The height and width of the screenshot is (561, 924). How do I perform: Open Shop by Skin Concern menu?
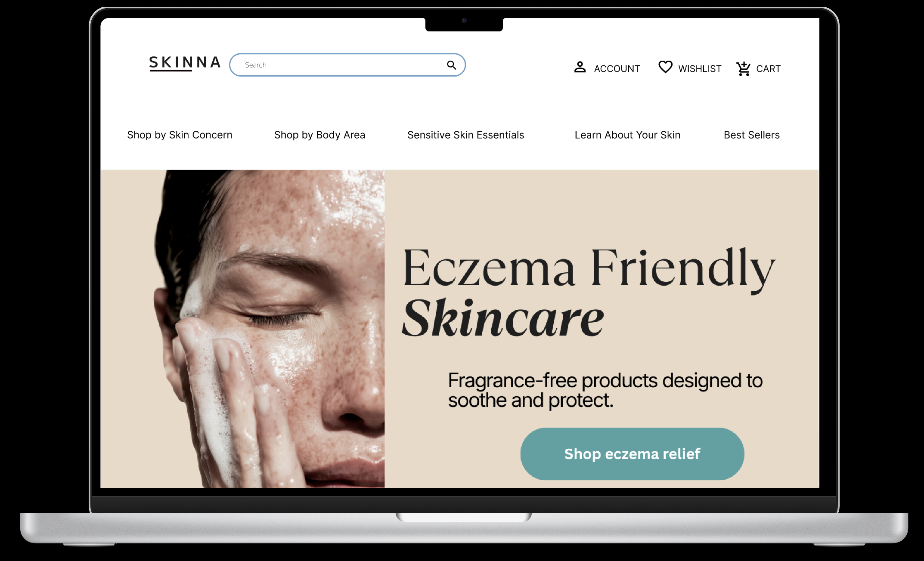(x=180, y=135)
